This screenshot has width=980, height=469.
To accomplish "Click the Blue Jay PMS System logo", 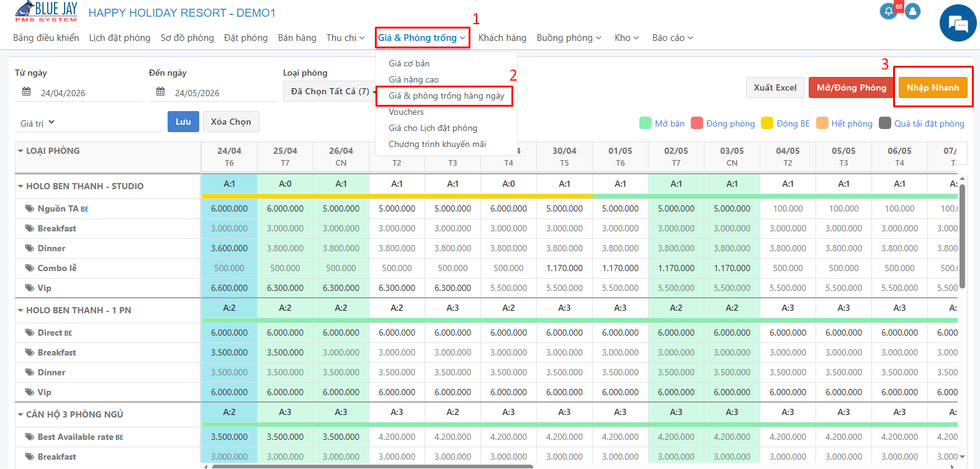I will tap(46, 12).
